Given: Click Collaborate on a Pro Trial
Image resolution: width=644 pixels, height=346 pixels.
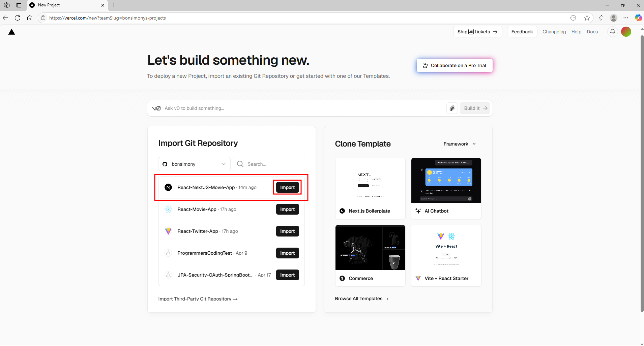Looking at the screenshot, I should click(x=455, y=65).
